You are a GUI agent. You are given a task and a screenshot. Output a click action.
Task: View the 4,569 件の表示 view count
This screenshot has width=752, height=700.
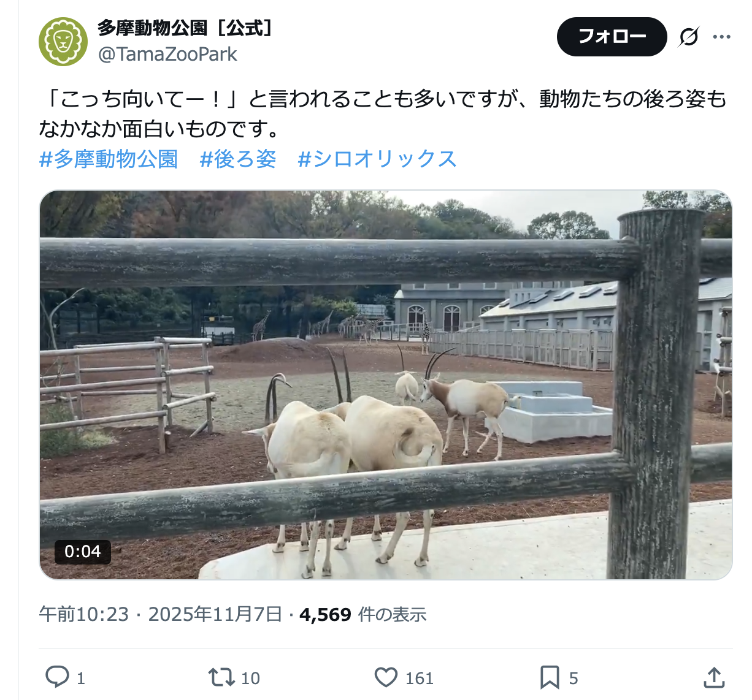point(363,614)
